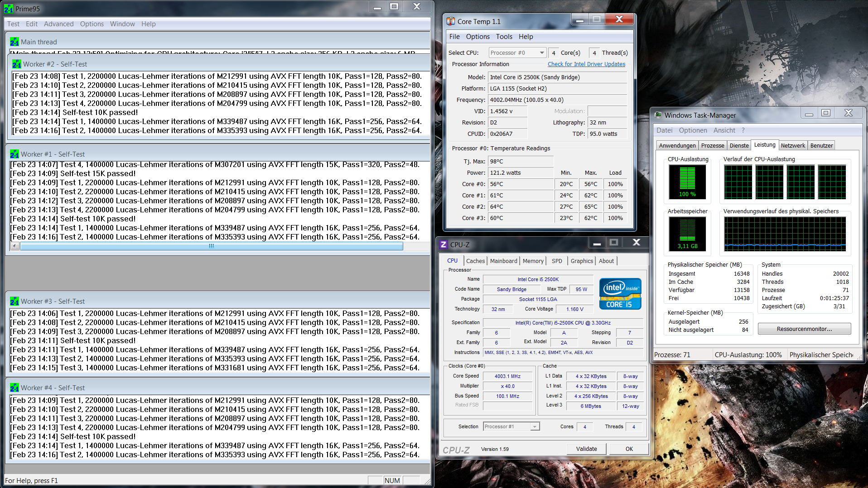Switch to the Caches tab in CPU-Z
The image size is (868, 488).
[x=476, y=261]
